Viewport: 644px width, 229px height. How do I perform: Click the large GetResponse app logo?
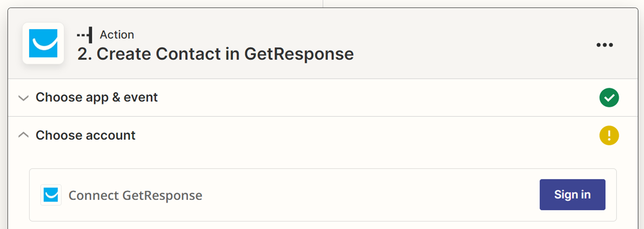43,44
